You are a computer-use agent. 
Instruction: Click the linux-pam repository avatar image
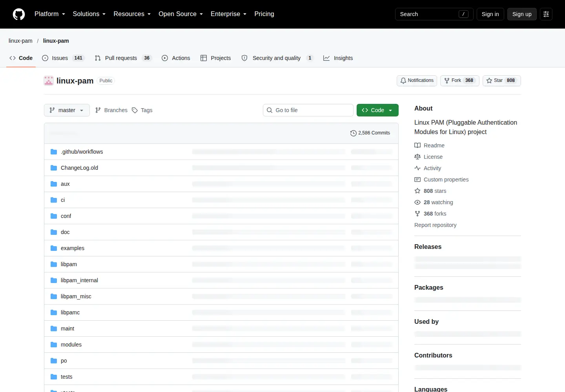49,81
